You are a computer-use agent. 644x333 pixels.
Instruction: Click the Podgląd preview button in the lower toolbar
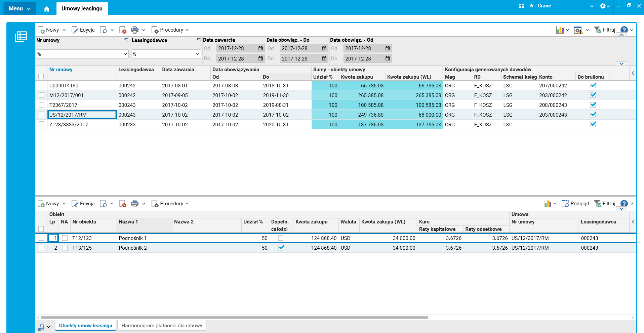click(575, 204)
